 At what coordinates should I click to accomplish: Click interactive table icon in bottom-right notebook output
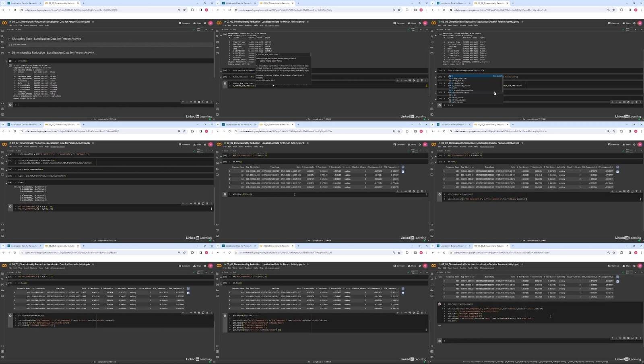(x=617, y=277)
